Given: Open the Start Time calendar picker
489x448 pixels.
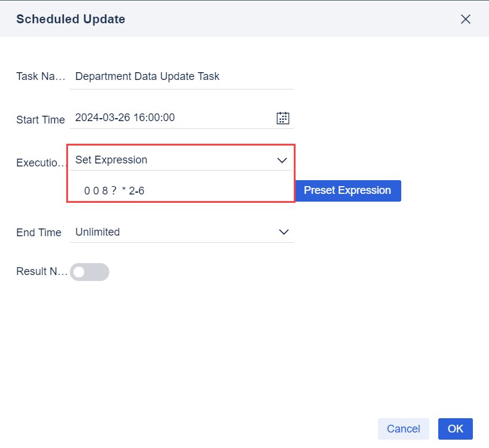Looking at the screenshot, I should click(283, 118).
